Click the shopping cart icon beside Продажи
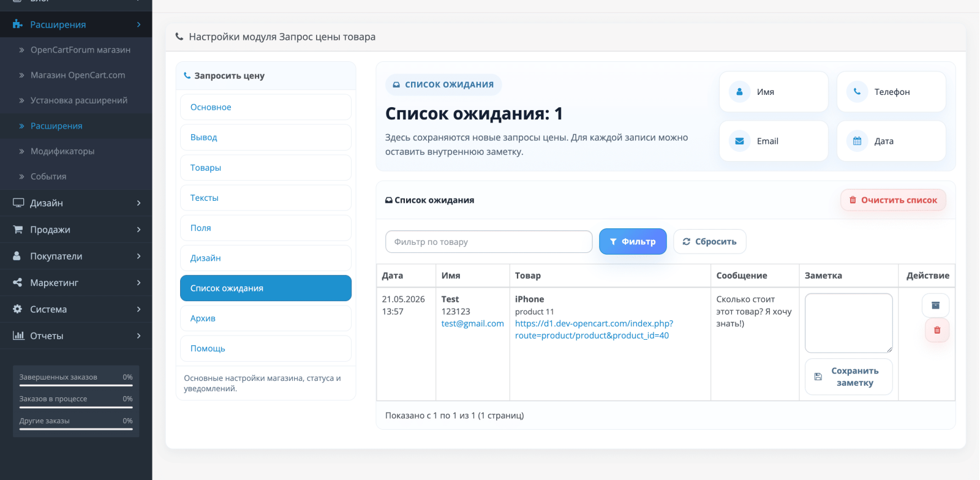 (x=18, y=230)
